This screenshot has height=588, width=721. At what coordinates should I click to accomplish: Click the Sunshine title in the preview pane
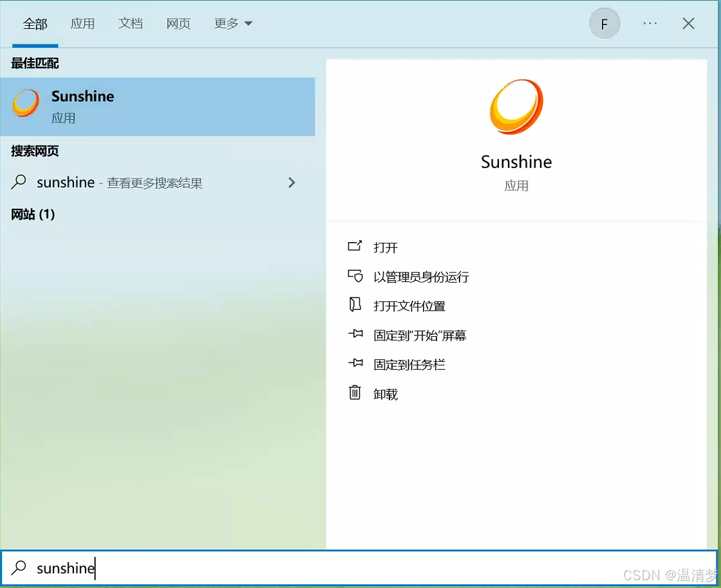tap(516, 162)
